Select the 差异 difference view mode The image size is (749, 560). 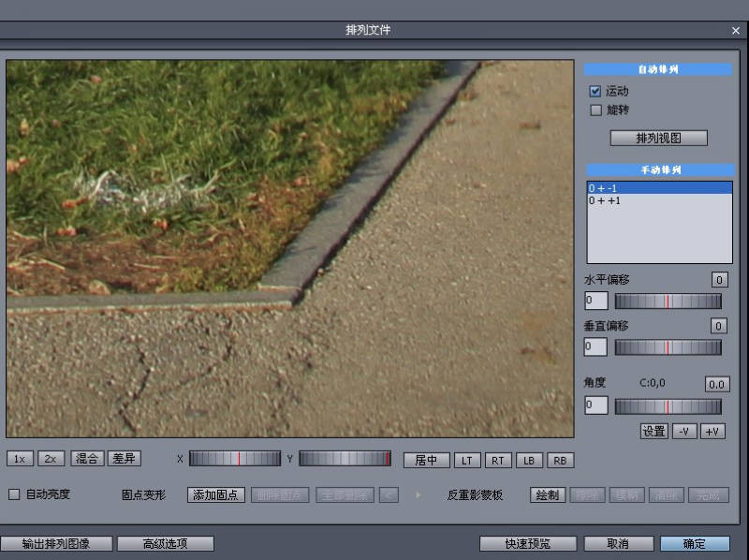(124, 459)
